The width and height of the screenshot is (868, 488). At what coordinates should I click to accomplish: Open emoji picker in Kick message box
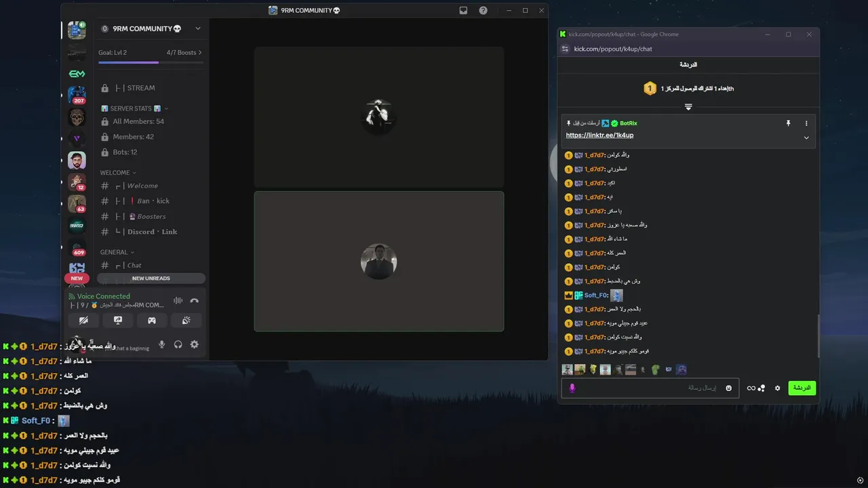pyautogui.click(x=729, y=388)
